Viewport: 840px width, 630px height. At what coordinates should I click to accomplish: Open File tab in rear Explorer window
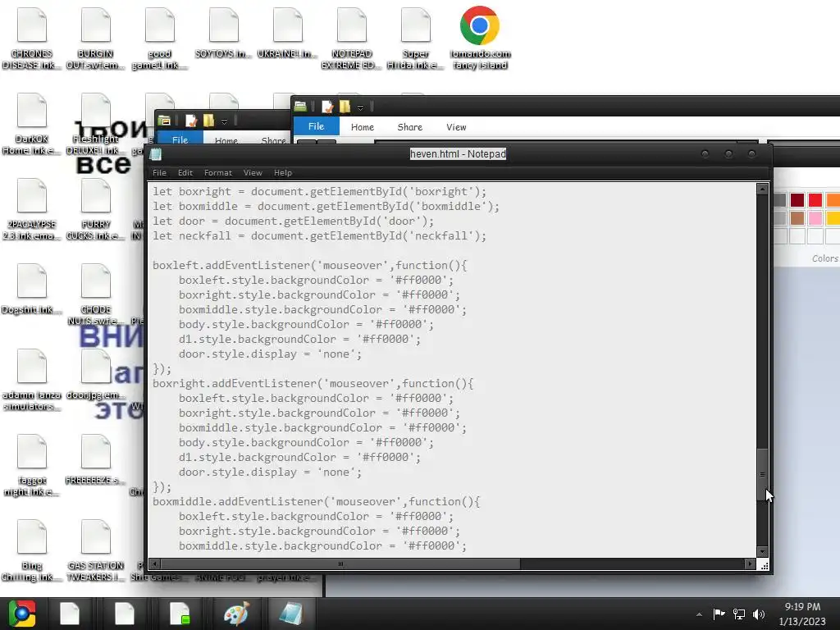[x=180, y=138]
